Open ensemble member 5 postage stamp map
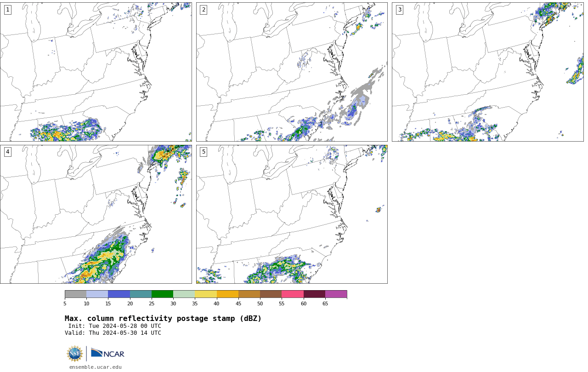This screenshot has width=588, height=372. pyautogui.click(x=292, y=214)
